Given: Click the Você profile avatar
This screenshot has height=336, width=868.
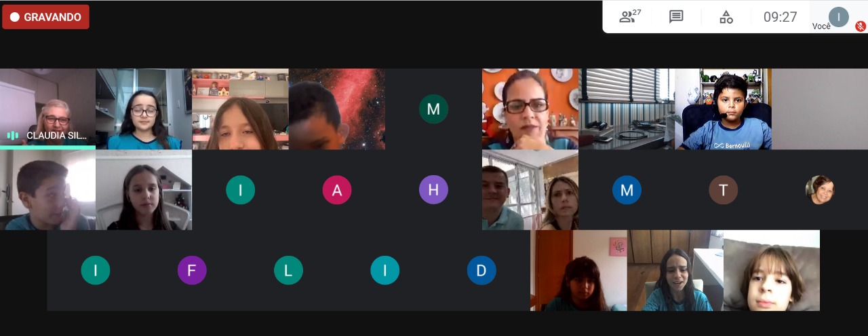Looking at the screenshot, I should (x=839, y=16).
